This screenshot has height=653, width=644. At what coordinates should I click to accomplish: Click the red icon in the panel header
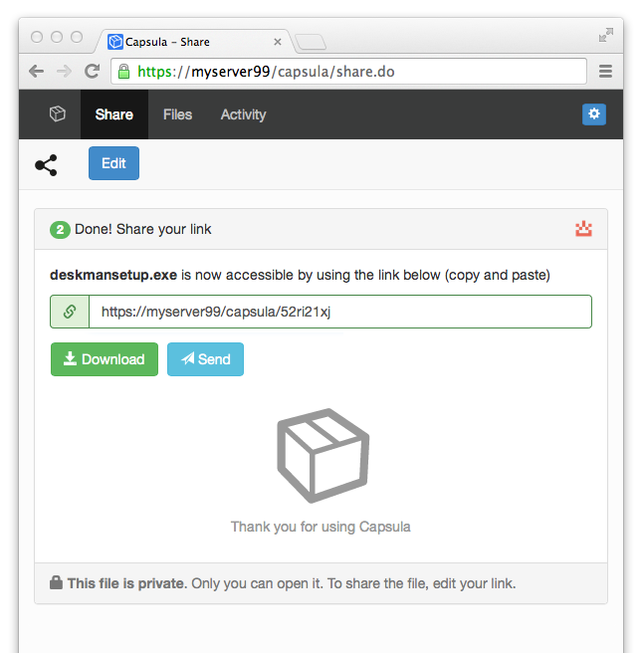tap(583, 229)
